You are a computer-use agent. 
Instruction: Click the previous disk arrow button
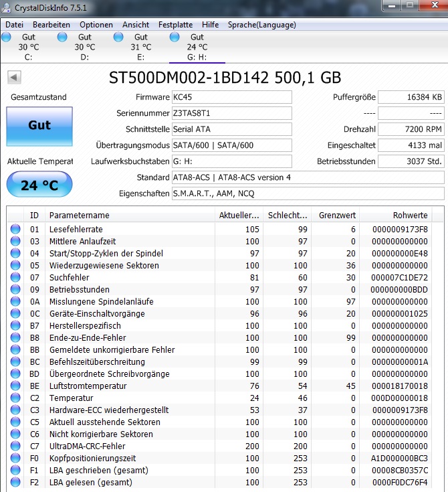[x=14, y=77]
